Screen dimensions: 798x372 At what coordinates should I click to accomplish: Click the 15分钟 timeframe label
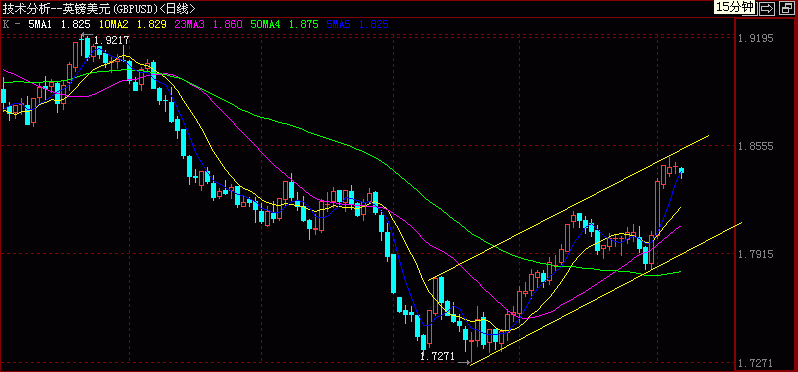[734, 7]
